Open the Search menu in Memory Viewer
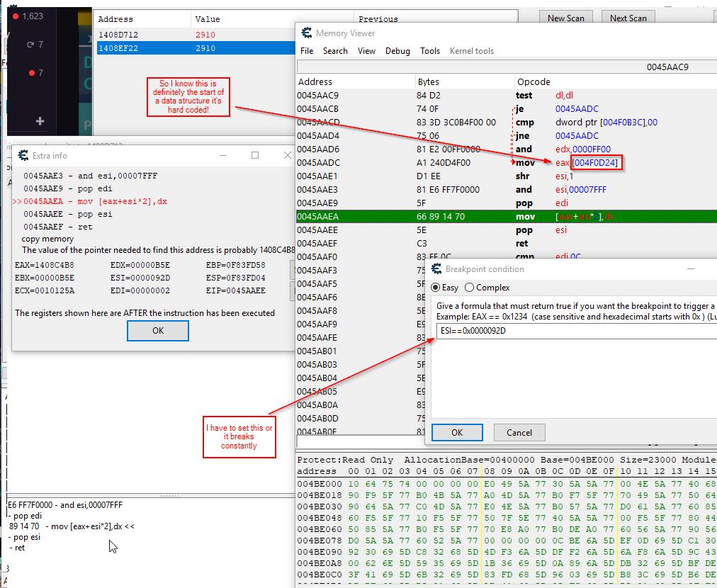 [x=335, y=51]
